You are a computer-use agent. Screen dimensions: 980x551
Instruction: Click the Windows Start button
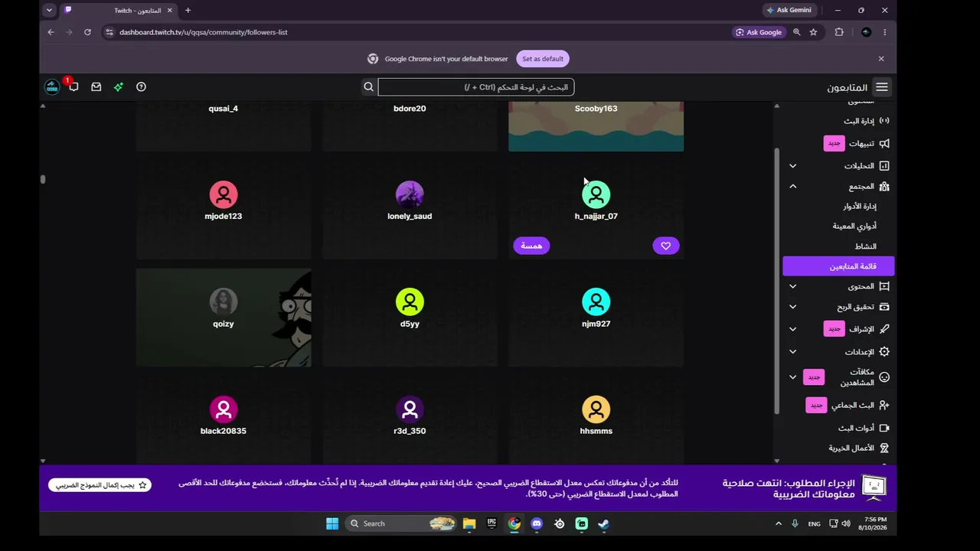[332, 523]
